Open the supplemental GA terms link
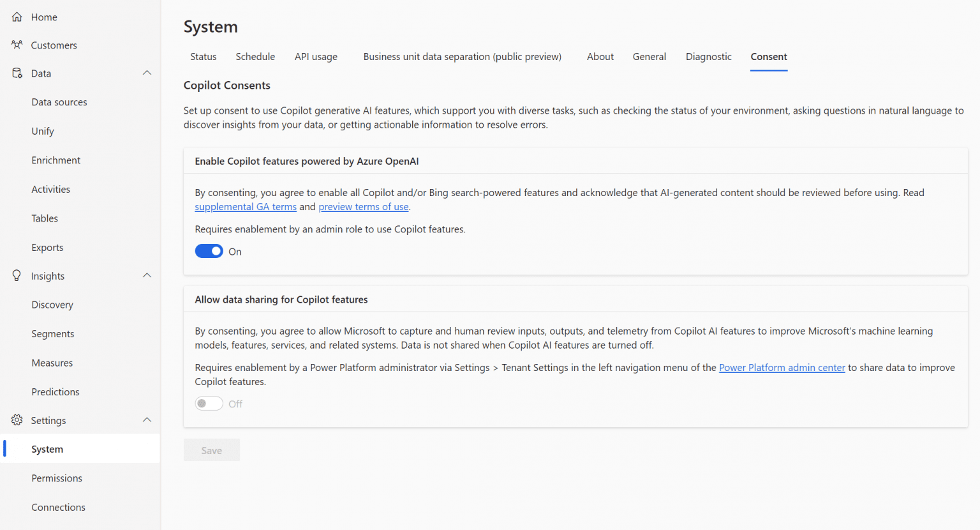 [246, 206]
